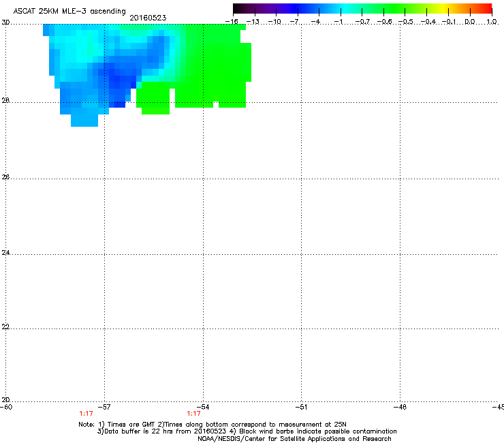Pick the yellow section of the color bar
The image size is (504, 443).
coord(443,9)
